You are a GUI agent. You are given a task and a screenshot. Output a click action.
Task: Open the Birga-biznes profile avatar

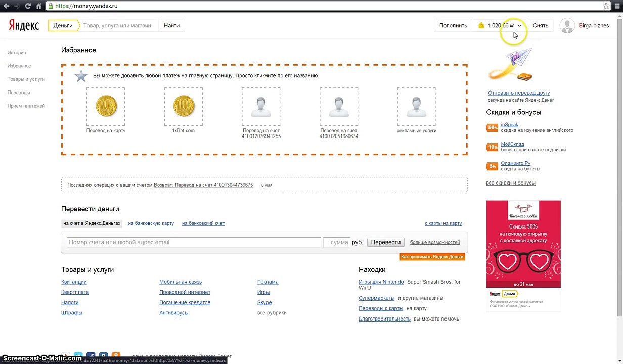click(x=567, y=25)
